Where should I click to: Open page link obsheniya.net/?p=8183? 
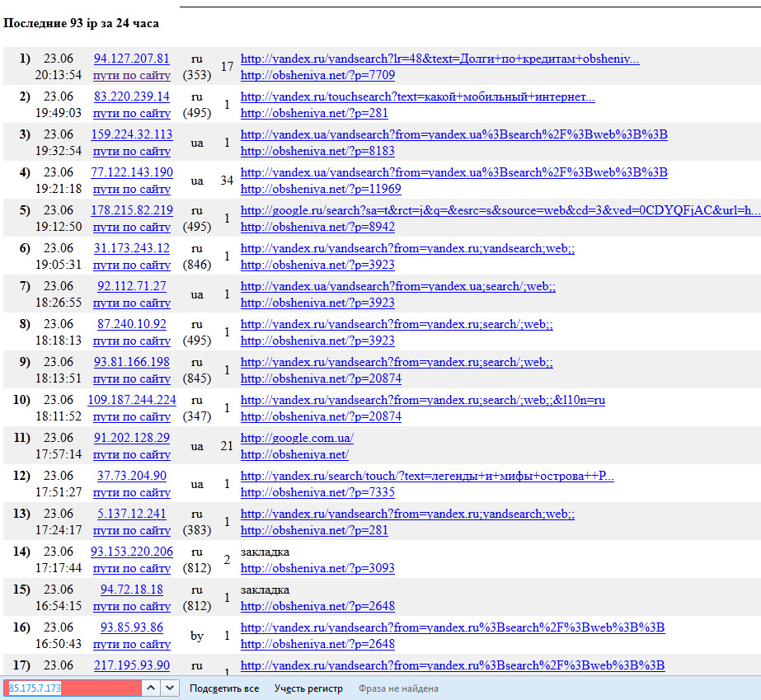317,151
